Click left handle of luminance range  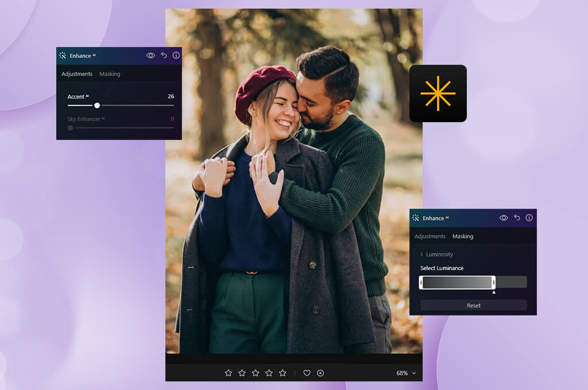[x=421, y=283]
